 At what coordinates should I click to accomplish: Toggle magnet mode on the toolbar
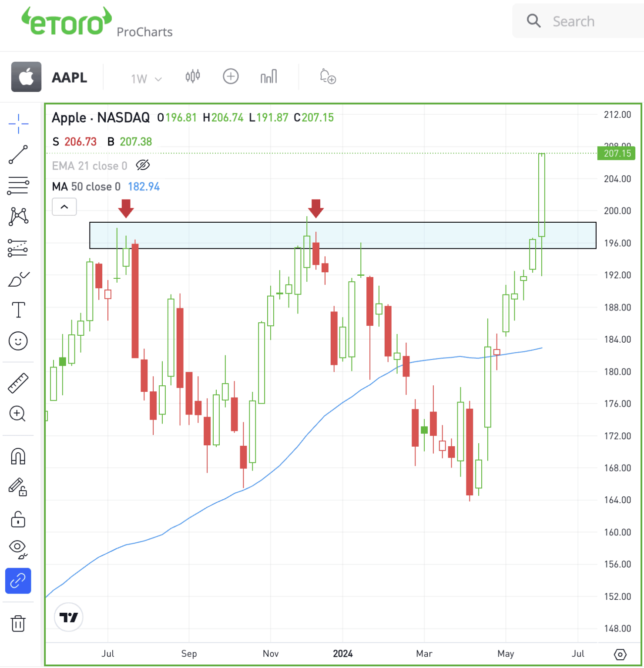click(18, 456)
